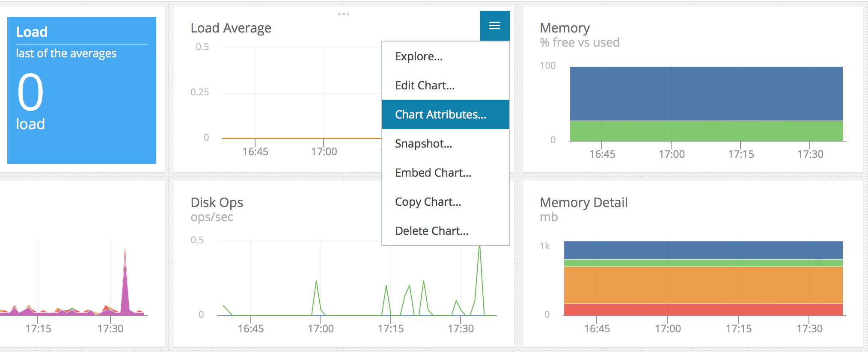868x352 pixels.
Task: Click the 17:00 label on Load Average axis
Action: 324,151
